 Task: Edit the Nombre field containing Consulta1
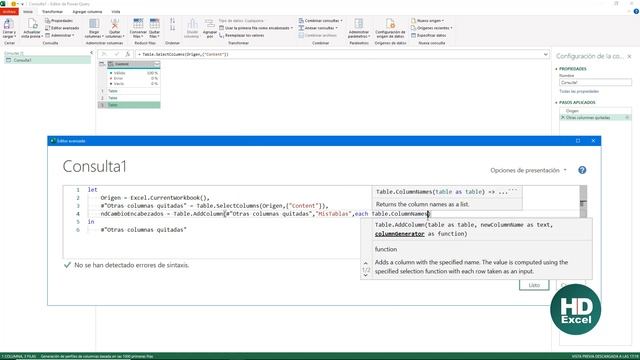click(x=595, y=82)
